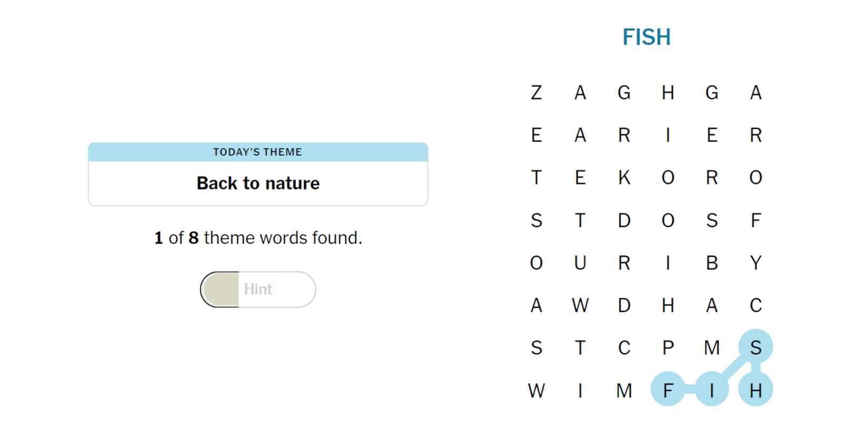Click the Hint button

click(258, 289)
